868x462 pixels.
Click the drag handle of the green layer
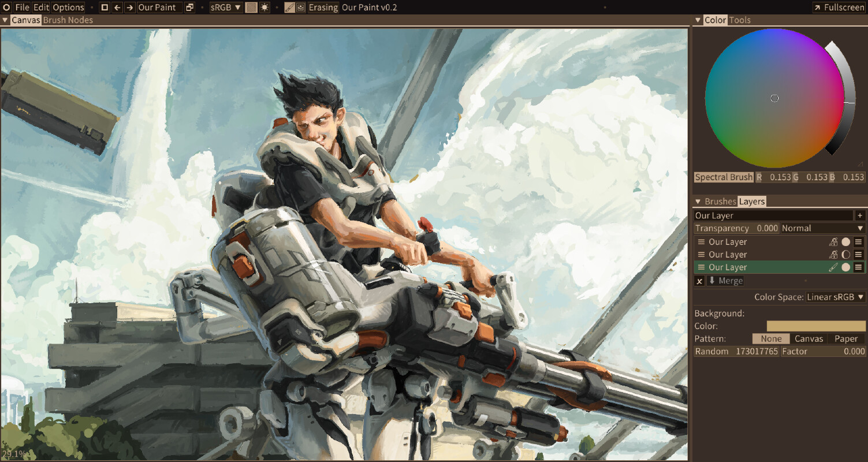click(701, 267)
